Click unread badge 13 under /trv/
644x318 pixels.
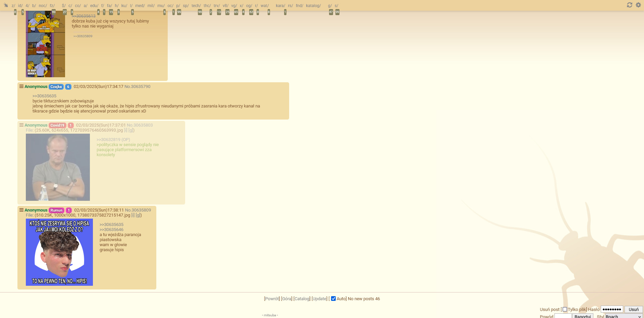[x=219, y=12]
